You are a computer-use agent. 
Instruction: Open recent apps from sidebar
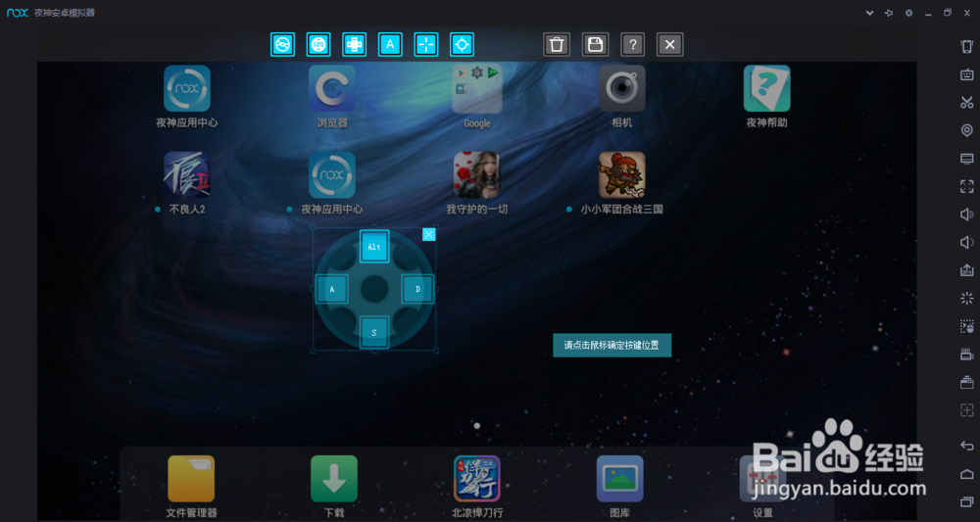coord(966,501)
